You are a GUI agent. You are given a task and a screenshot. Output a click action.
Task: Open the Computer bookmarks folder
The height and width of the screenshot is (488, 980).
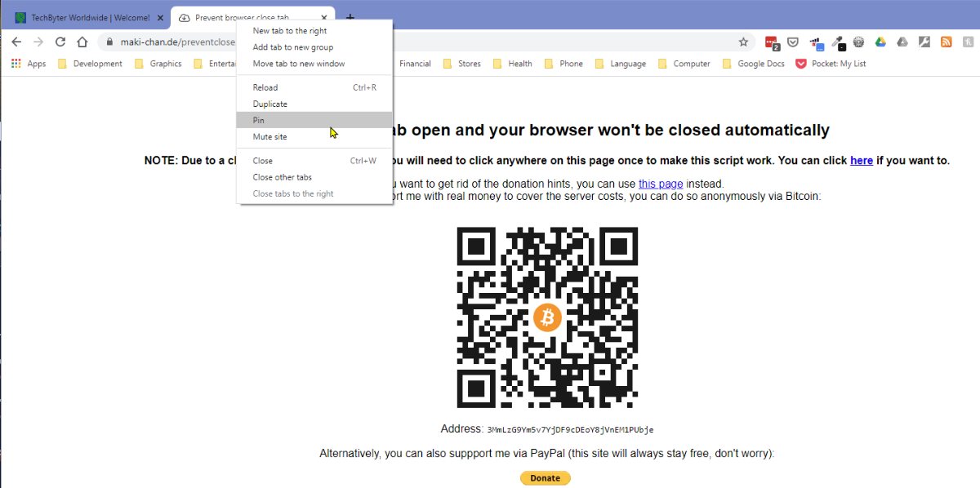pos(684,64)
